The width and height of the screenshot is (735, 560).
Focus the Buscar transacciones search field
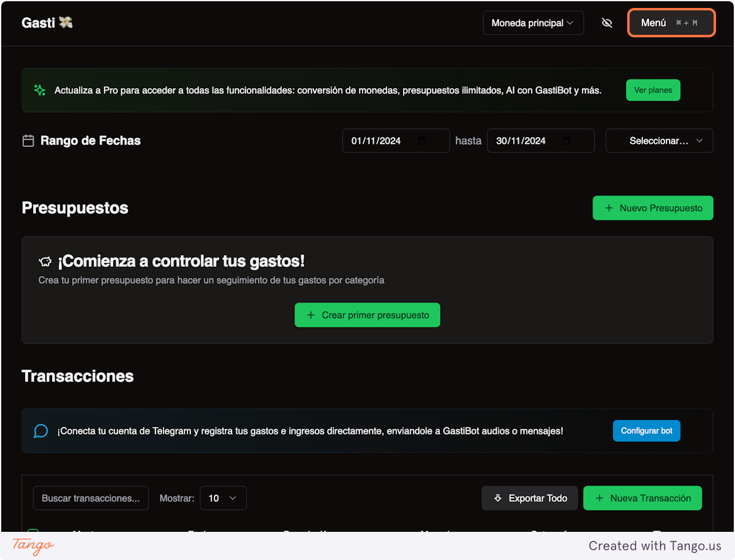click(91, 498)
